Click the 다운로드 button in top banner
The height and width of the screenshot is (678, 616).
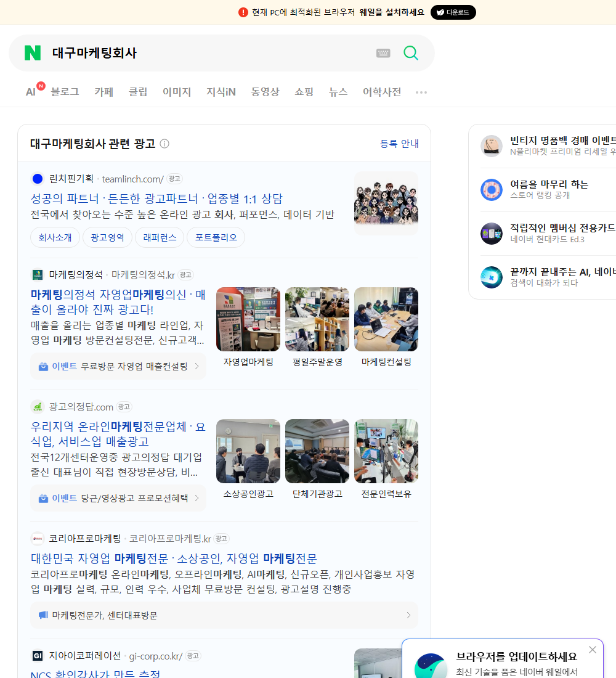(453, 12)
